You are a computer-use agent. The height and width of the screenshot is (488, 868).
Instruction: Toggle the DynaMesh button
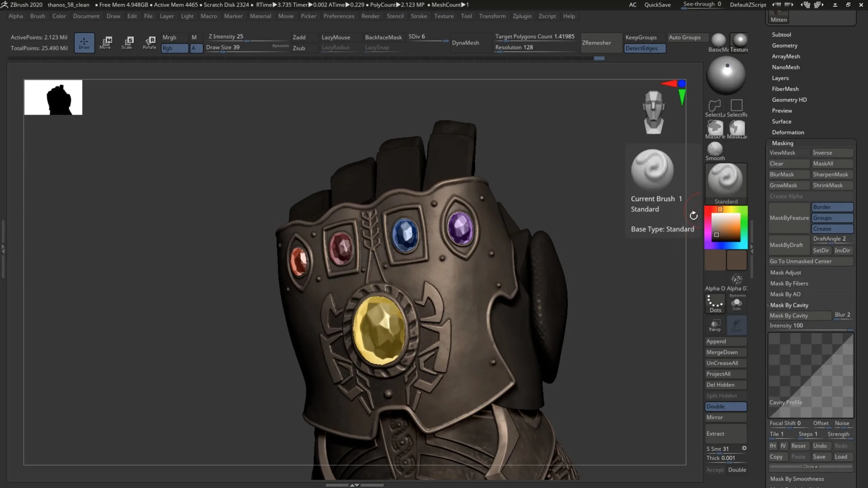tap(466, 42)
